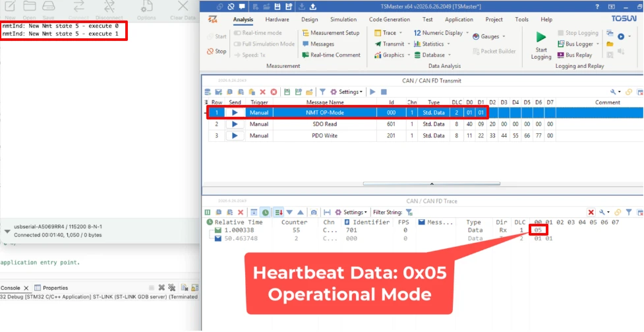Image resolution: width=644 pixels, height=332 pixels.
Task: Click the Message Name column header in Transmit table
Action: (325, 102)
